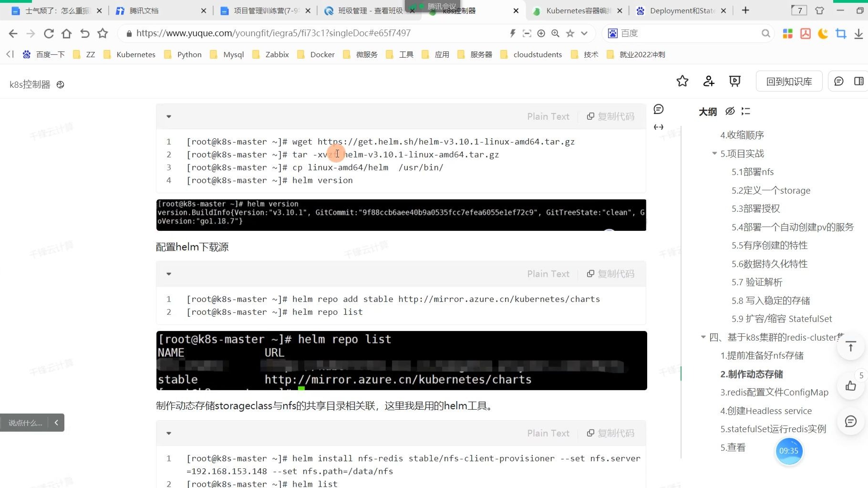
Task: Copy code from the helm repo add block
Action: (x=610, y=274)
